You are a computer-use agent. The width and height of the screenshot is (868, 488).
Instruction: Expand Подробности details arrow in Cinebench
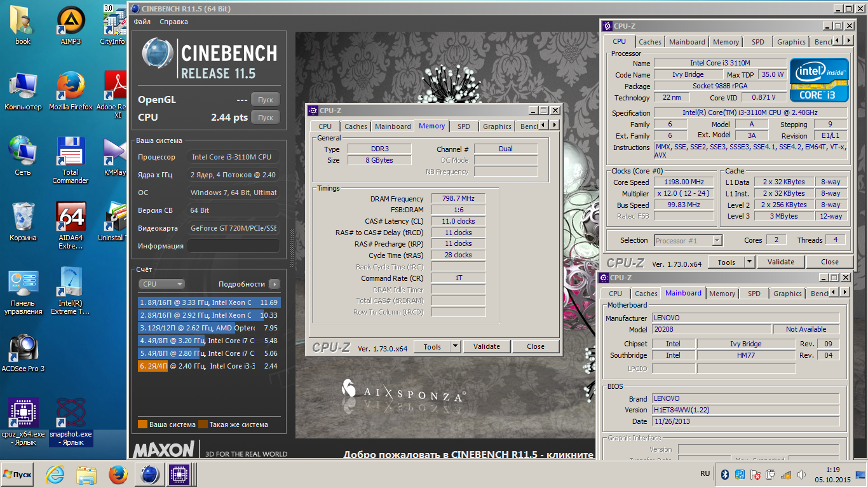point(274,284)
